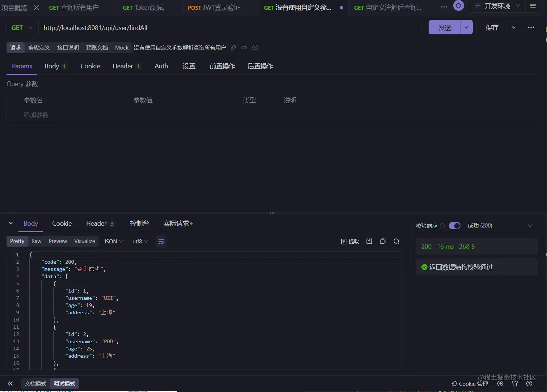
Task: Open code generation icon beside the API name
Action: tap(244, 48)
